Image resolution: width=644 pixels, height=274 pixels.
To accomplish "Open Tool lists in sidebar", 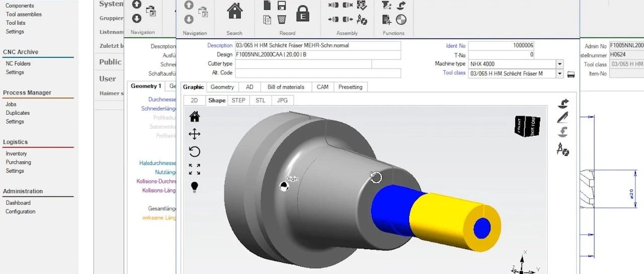I will pos(16,23).
